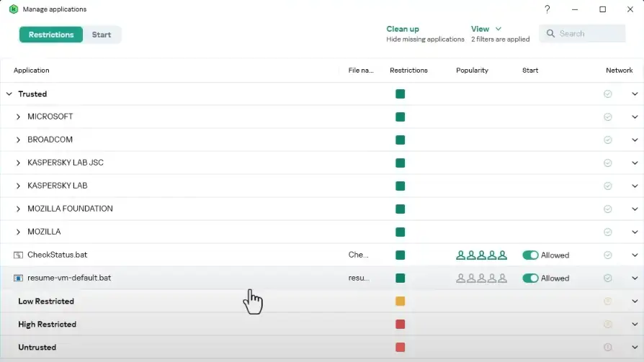Collapse the Trusted group
644x362 pixels.
(x=9, y=94)
